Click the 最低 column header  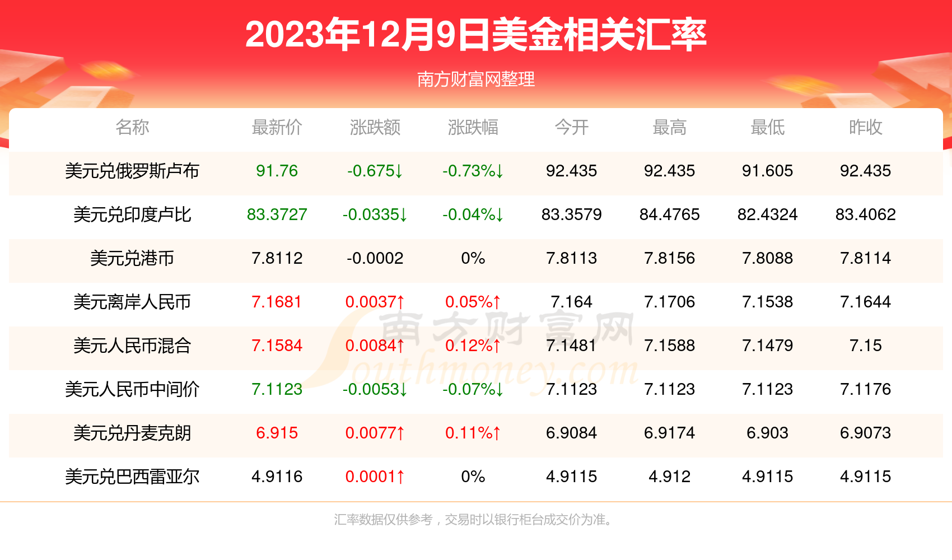pyautogui.click(x=767, y=127)
